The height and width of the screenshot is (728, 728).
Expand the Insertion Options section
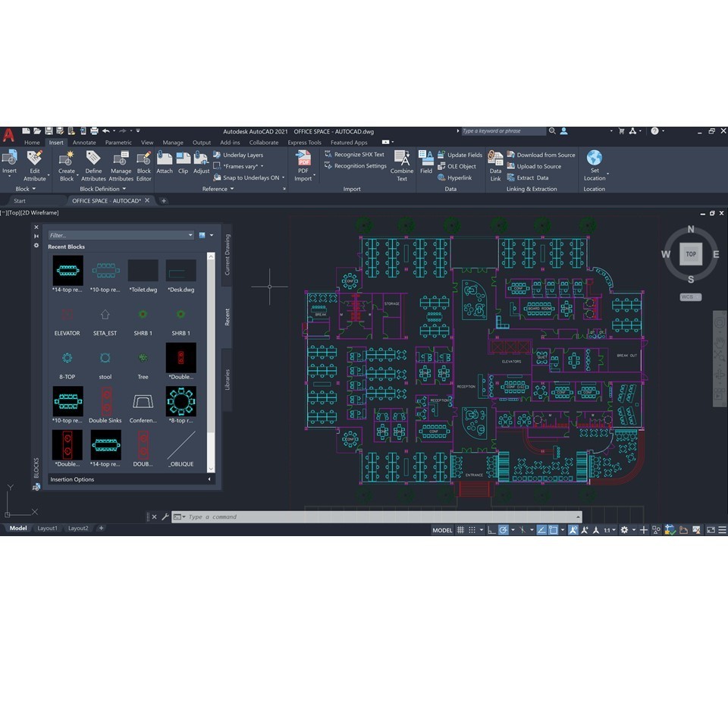[129, 479]
